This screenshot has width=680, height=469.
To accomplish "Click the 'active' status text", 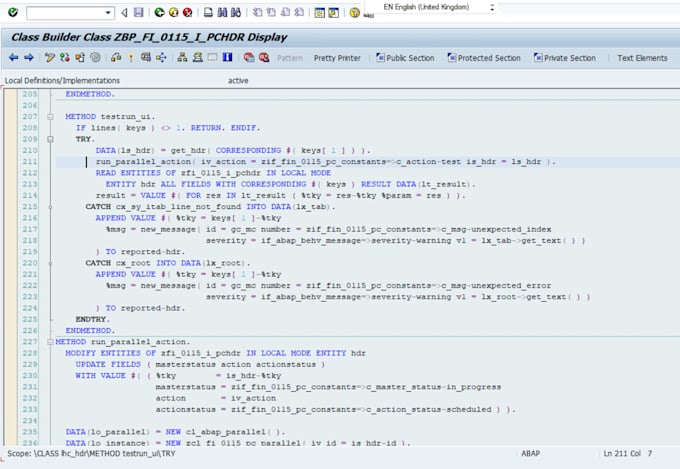I will click(x=238, y=81).
